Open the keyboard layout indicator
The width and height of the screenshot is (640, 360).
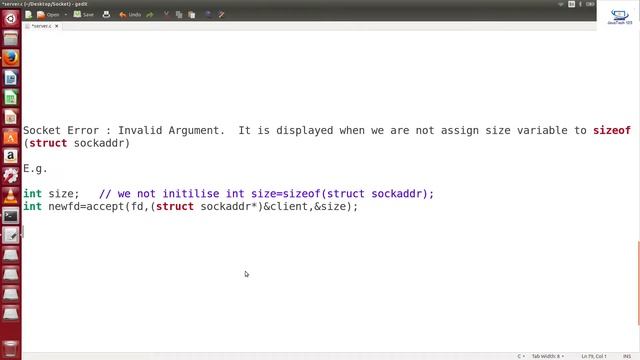pos(571,4)
